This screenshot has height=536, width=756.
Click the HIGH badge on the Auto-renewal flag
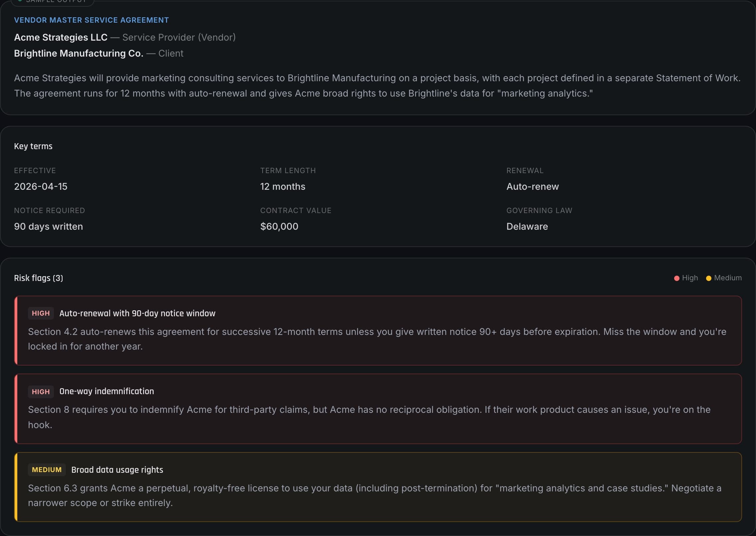(41, 313)
